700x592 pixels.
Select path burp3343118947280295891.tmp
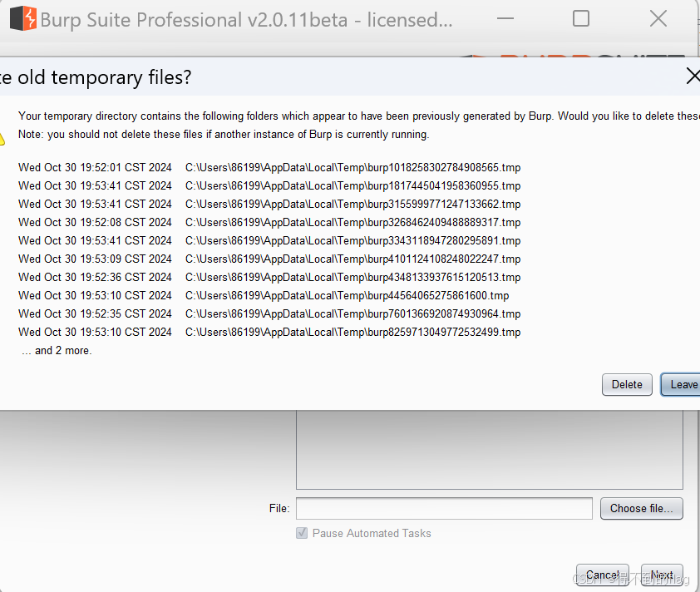click(352, 240)
